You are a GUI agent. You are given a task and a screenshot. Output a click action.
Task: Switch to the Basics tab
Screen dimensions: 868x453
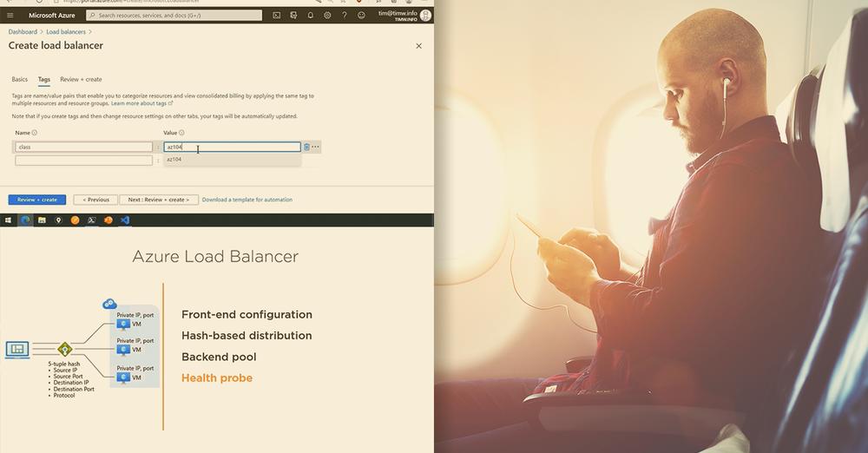pos(19,79)
